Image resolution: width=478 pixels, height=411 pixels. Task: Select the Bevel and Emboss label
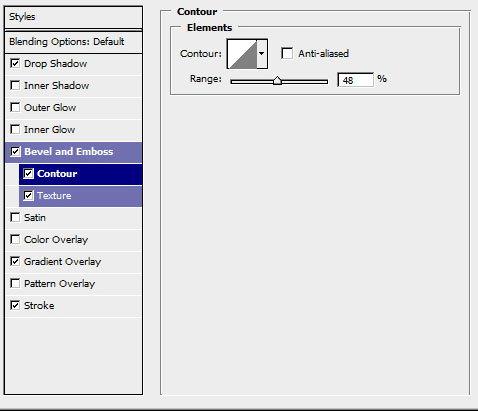[69, 152]
